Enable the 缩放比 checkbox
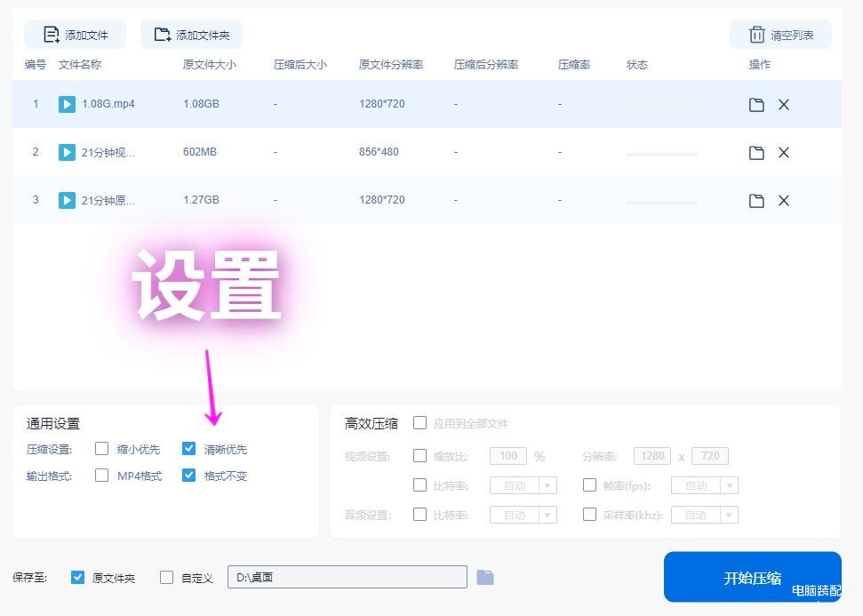863x616 pixels. pyautogui.click(x=420, y=456)
